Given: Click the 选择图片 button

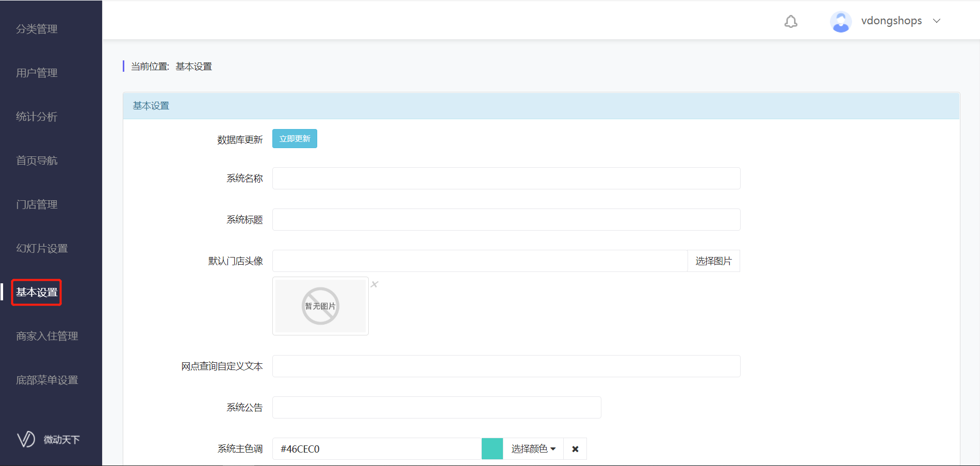Looking at the screenshot, I should click(713, 261).
